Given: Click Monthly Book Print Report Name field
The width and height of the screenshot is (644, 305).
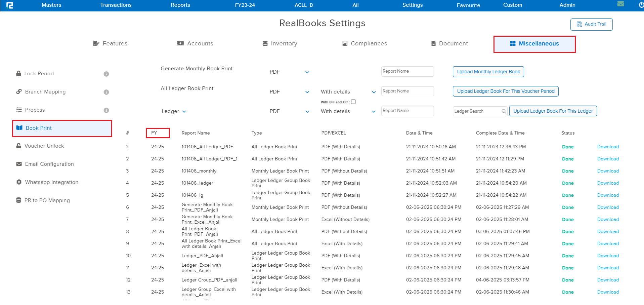Looking at the screenshot, I should [407, 71].
